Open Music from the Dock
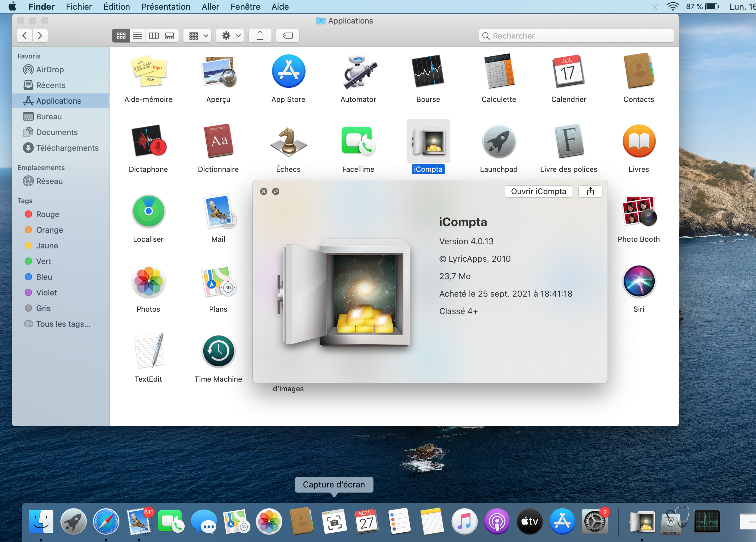This screenshot has width=756, height=542. (465, 521)
